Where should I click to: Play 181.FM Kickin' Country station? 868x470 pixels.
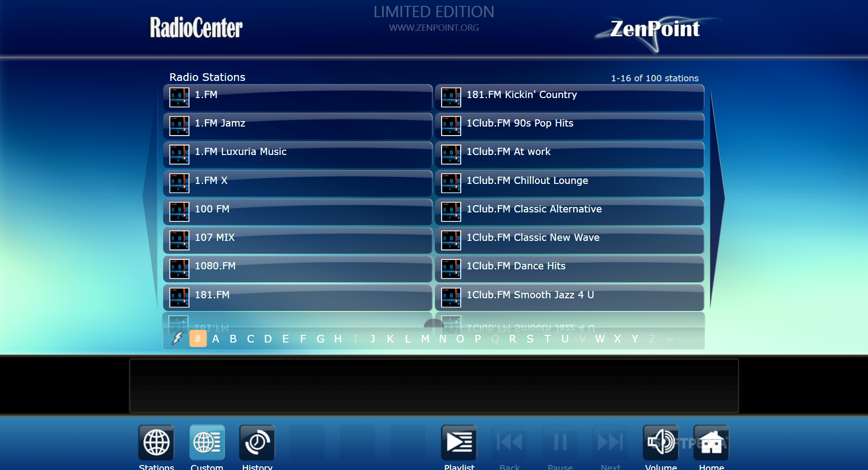[570, 97]
